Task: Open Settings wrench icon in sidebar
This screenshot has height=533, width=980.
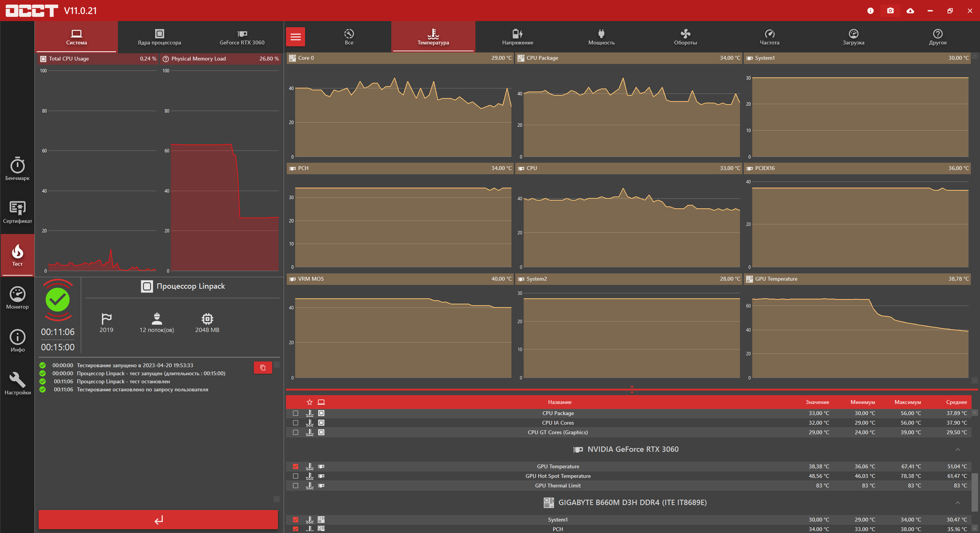Action: (17, 383)
